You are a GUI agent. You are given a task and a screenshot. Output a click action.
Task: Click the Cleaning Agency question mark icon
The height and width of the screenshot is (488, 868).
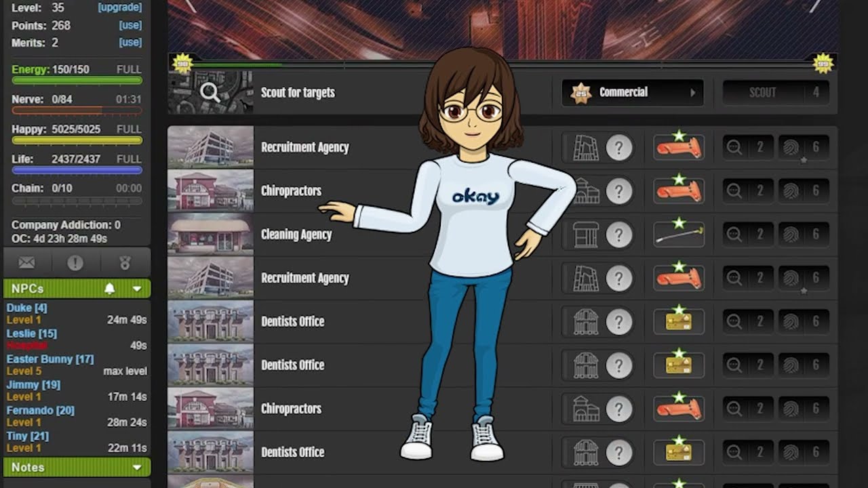pyautogui.click(x=618, y=235)
